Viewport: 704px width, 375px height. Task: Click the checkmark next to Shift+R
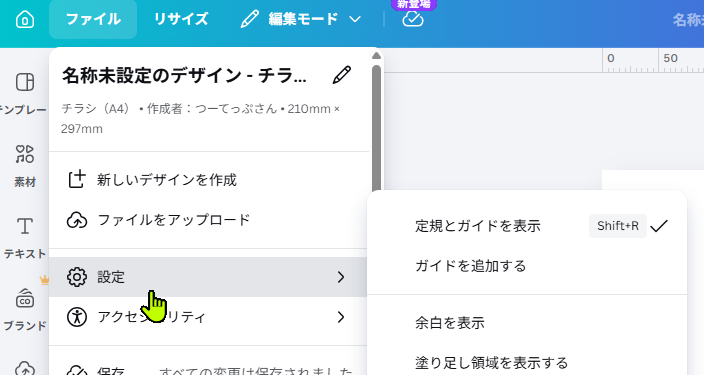pyautogui.click(x=659, y=226)
